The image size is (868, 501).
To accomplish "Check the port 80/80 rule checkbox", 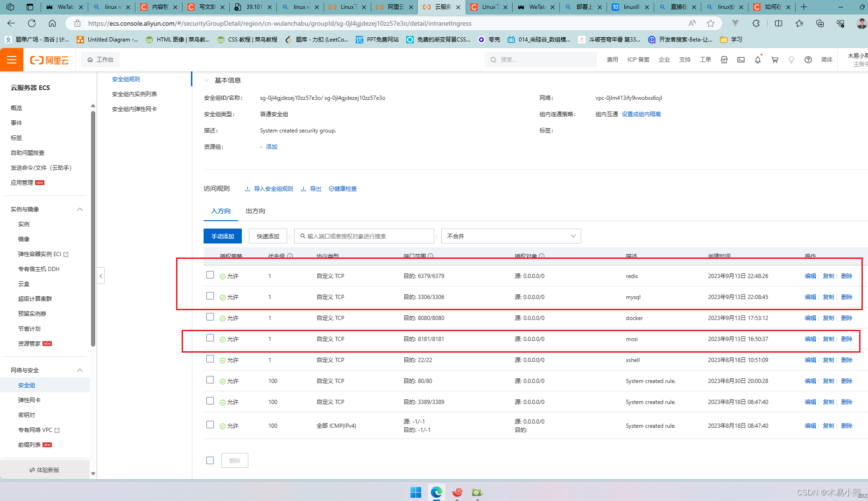I will (x=210, y=380).
